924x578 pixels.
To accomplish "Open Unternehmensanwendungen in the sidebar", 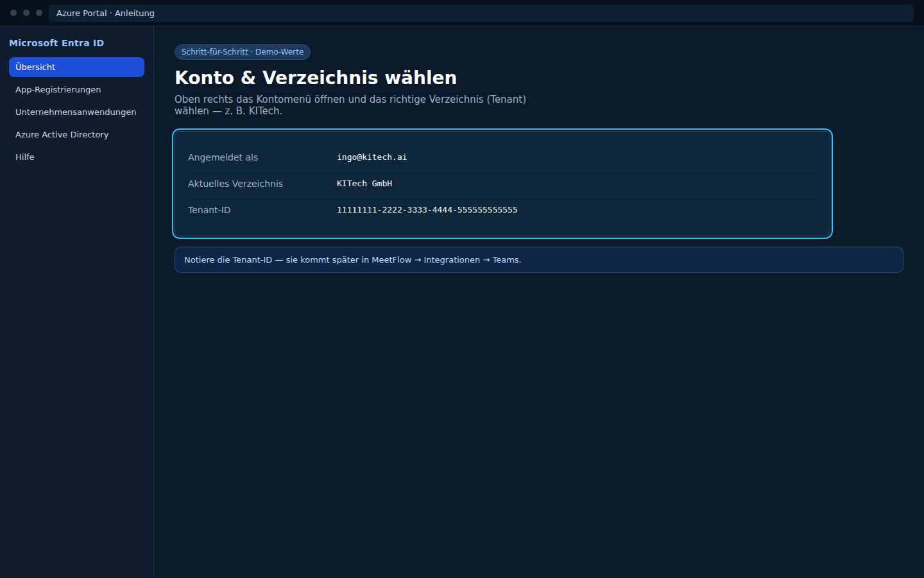I will (x=76, y=112).
